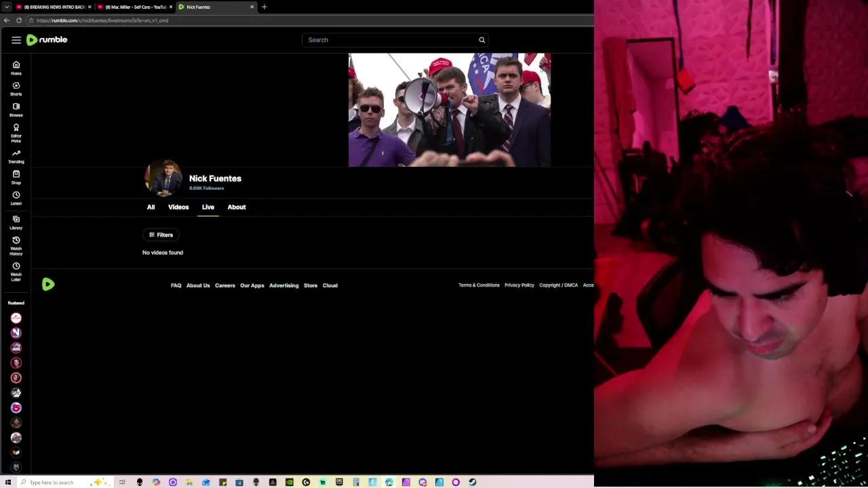Click the browser address bar URL
This screenshot has height=488, width=868.
(102, 20)
